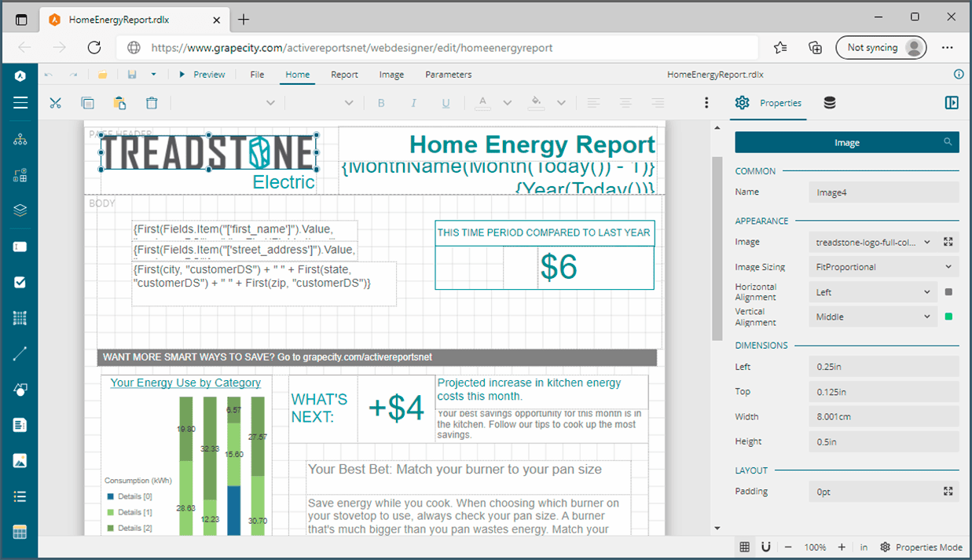The height and width of the screenshot is (560, 972).
Task: Set text align left
Action: (x=593, y=103)
